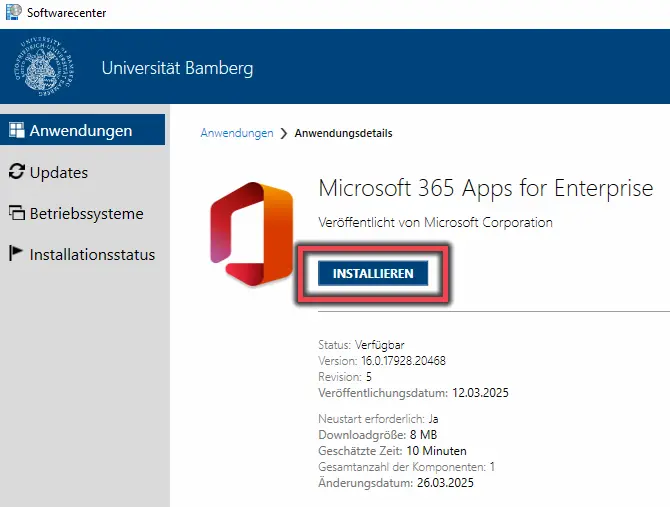
Task: Click the Universität Bamberg header title
Action: click(x=177, y=68)
